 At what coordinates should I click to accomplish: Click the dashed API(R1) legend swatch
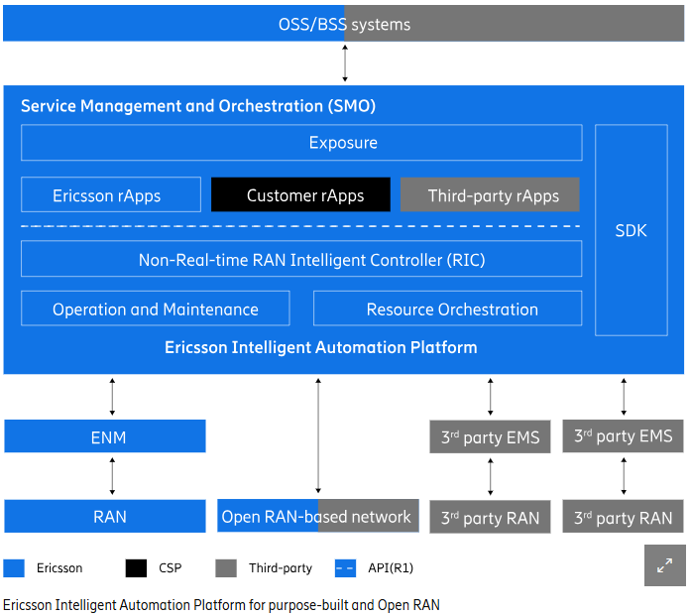tap(345, 568)
